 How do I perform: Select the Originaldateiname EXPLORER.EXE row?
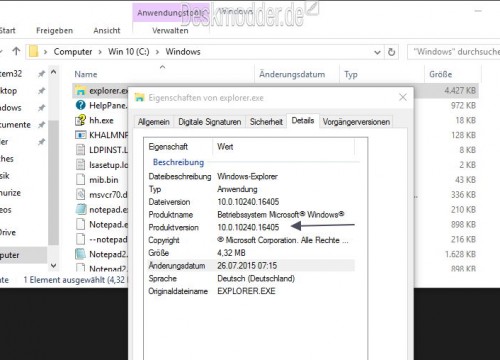(250, 291)
